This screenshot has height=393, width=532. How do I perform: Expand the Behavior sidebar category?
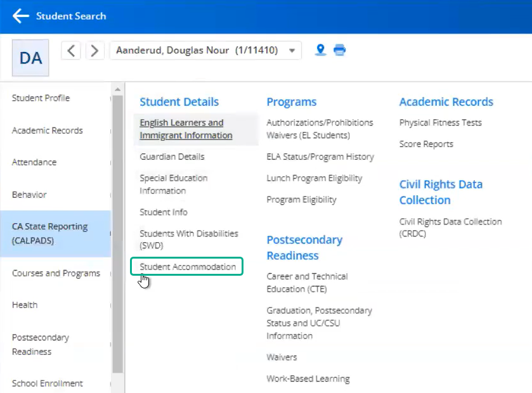click(29, 195)
